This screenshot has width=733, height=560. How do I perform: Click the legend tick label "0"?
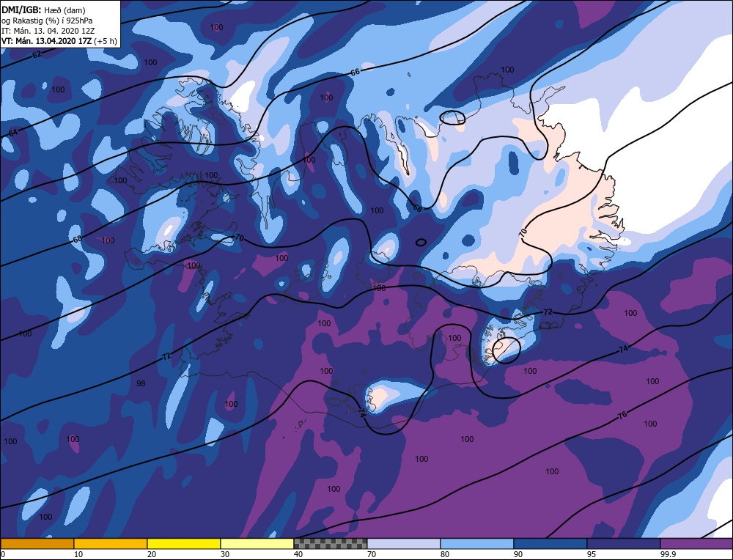[x=3, y=554]
